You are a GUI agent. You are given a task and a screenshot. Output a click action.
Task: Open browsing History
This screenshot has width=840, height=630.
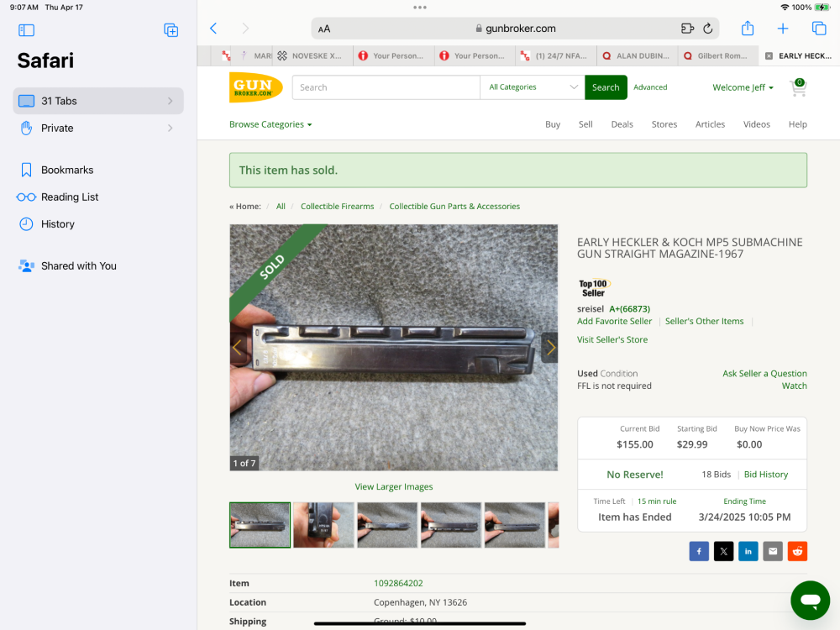(57, 224)
